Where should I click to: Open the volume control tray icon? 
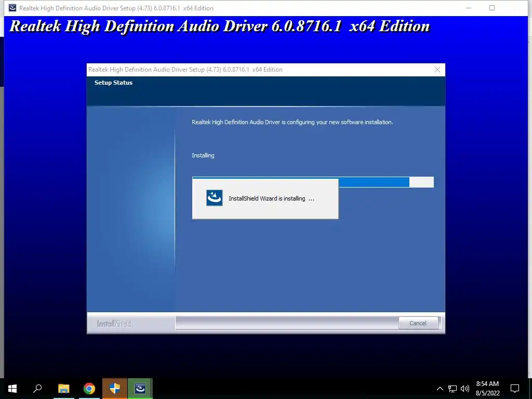coord(465,389)
